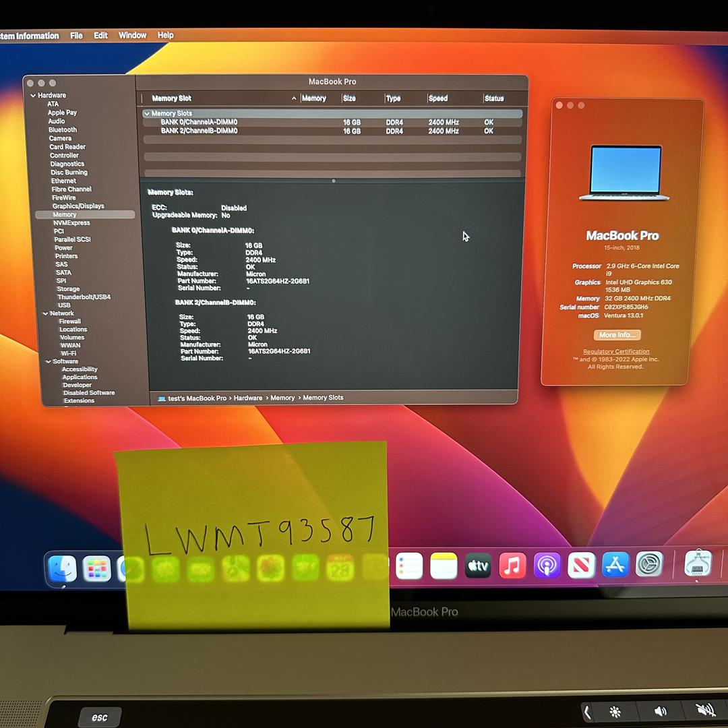Sort by the Type column header
Viewport: 728px width, 728px height.
click(x=393, y=98)
